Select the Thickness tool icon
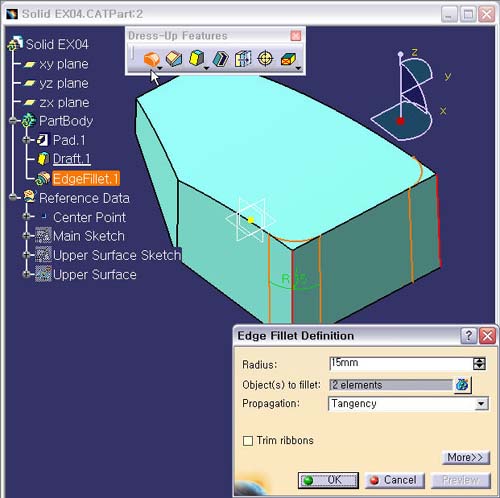 pos(243,59)
